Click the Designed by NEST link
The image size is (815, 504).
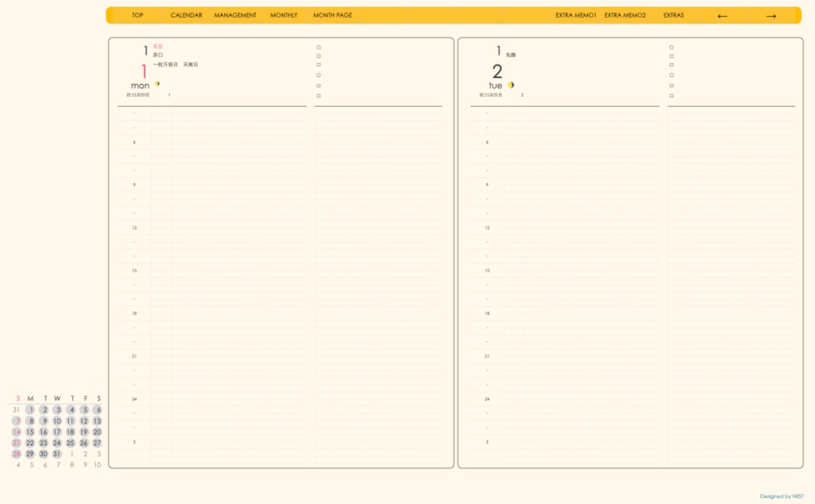pos(781,496)
